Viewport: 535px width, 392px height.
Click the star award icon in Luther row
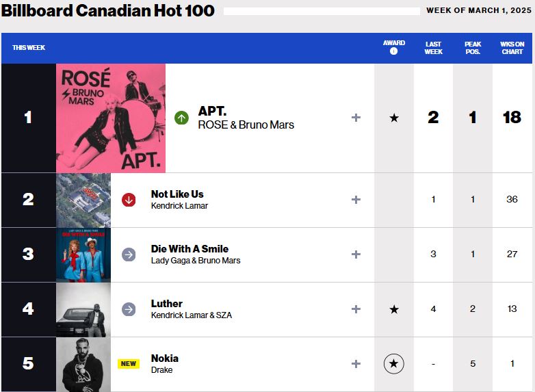tap(393, 309)
